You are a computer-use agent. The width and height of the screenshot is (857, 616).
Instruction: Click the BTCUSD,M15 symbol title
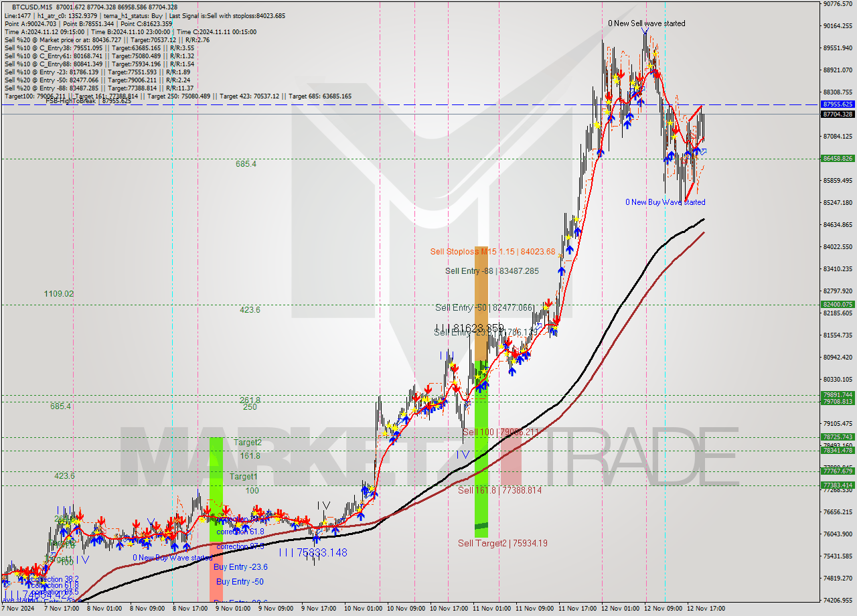33,7
